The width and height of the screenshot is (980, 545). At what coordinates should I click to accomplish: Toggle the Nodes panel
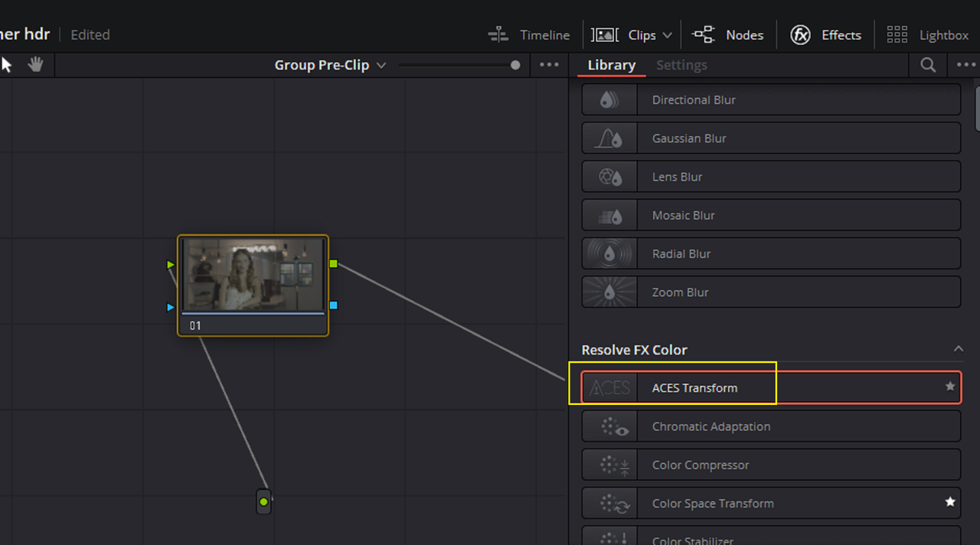[x=727, y=35]
